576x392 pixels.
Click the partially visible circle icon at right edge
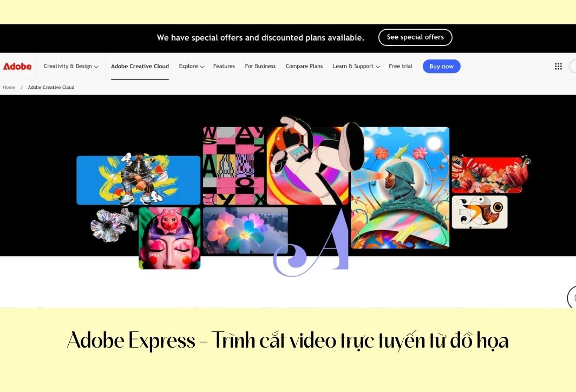pos(572,297)
